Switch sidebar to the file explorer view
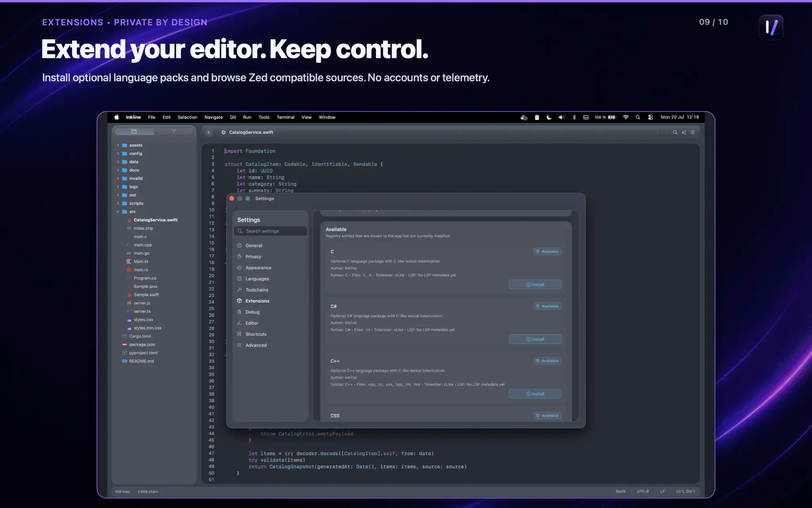The width and height of the screenshot is (812, 508). coord(134,131)
